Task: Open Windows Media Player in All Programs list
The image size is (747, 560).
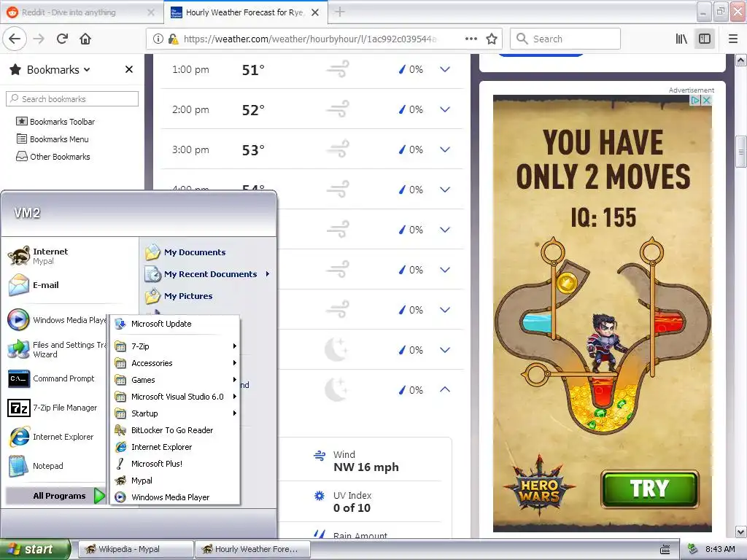Action: click(x=175, y=497)
